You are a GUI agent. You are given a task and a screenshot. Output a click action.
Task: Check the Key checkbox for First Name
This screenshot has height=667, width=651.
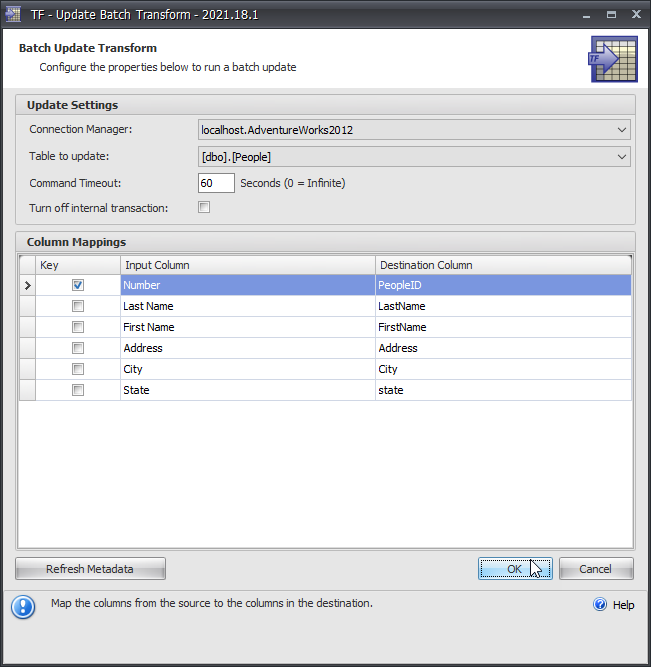[78, 327]
